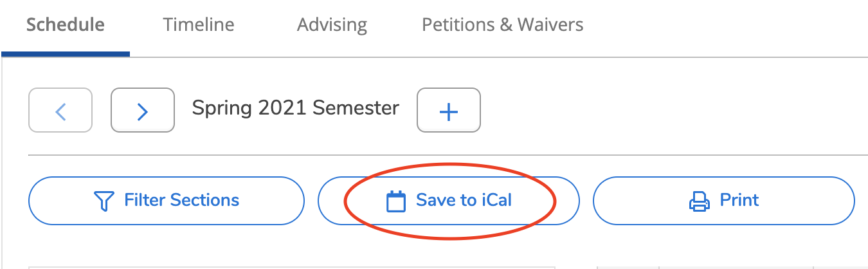Viewport: 868px width, 269px height.
Task: Advance to the next semester
Action: click(143, 111)
